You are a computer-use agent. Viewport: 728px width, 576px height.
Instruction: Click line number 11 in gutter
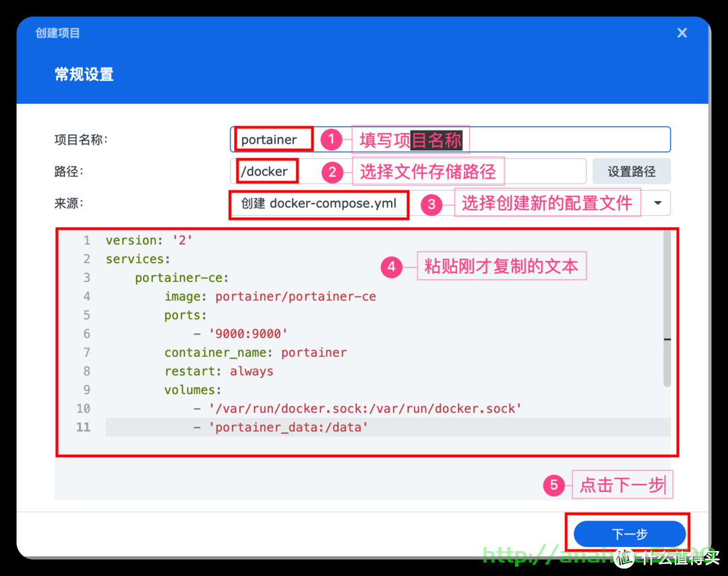(x=83, y=427)
